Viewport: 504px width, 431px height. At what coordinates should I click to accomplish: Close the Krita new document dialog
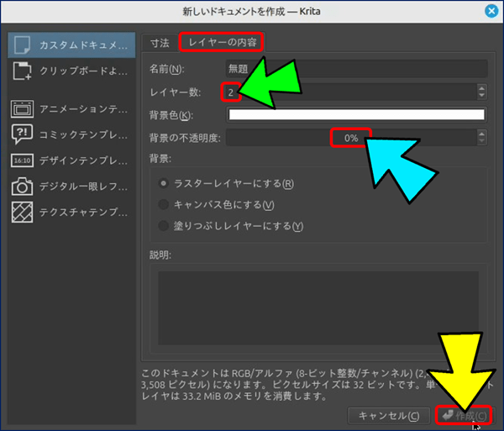point(491,11)
